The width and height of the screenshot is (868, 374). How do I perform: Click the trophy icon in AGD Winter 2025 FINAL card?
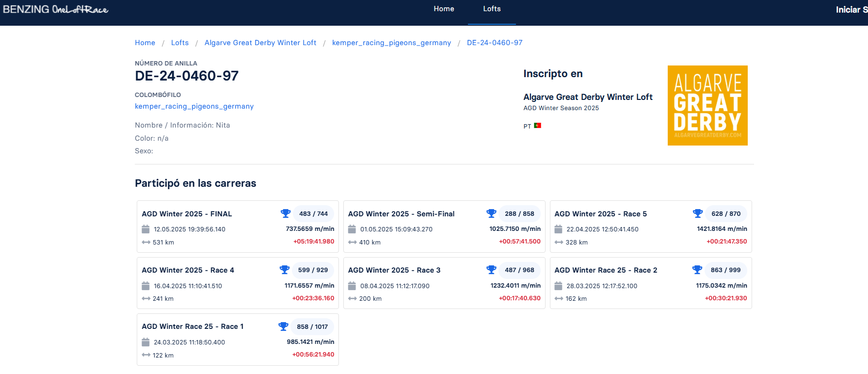(x=285, y=213)
